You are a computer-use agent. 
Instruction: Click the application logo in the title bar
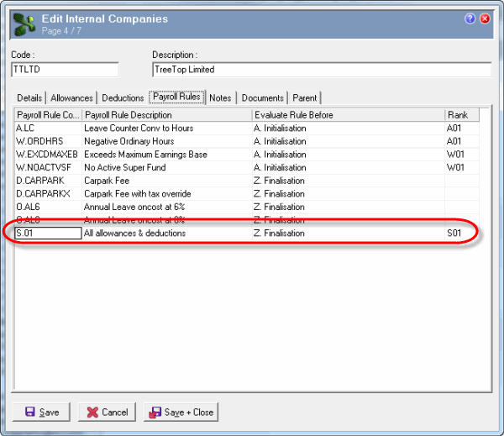[24, 25]
